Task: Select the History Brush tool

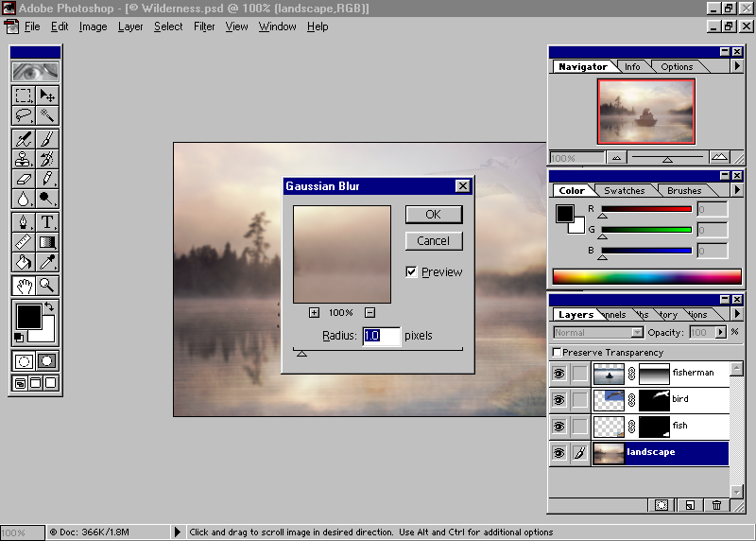Action: coord(47,159)
